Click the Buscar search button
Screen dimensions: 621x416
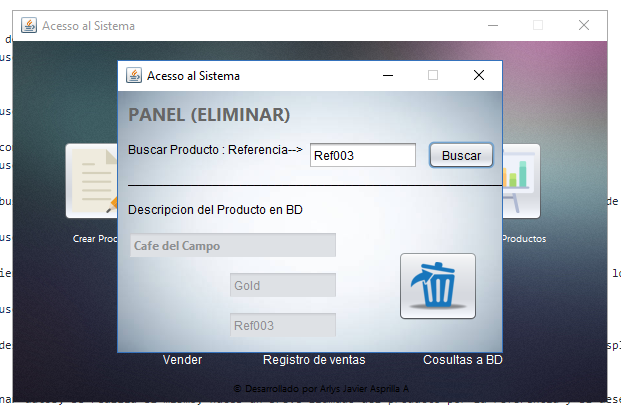(x=461, y=155)
